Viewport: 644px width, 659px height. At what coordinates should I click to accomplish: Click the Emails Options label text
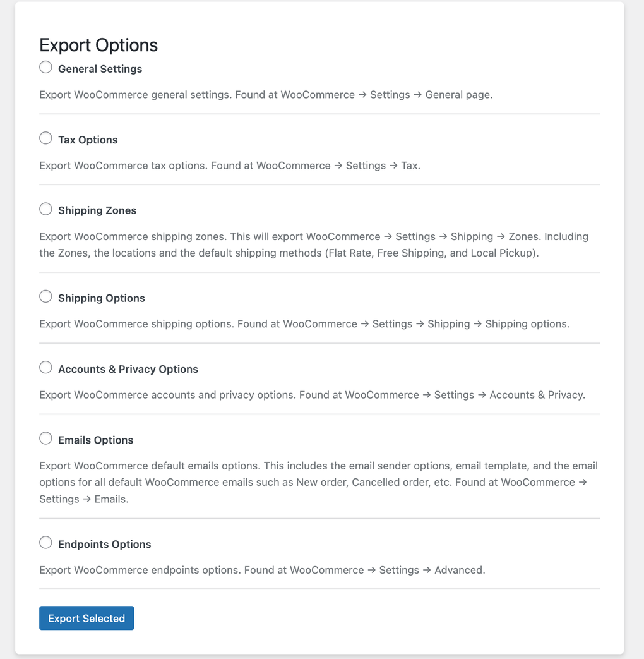click(x=95, y=440)
